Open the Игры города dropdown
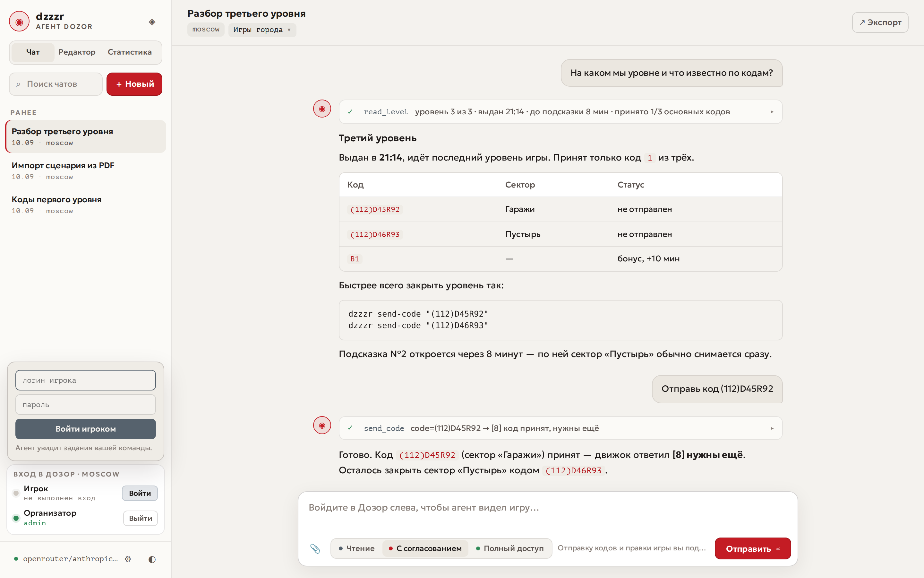This screenshot has height=578, width=924. (262, 30)
